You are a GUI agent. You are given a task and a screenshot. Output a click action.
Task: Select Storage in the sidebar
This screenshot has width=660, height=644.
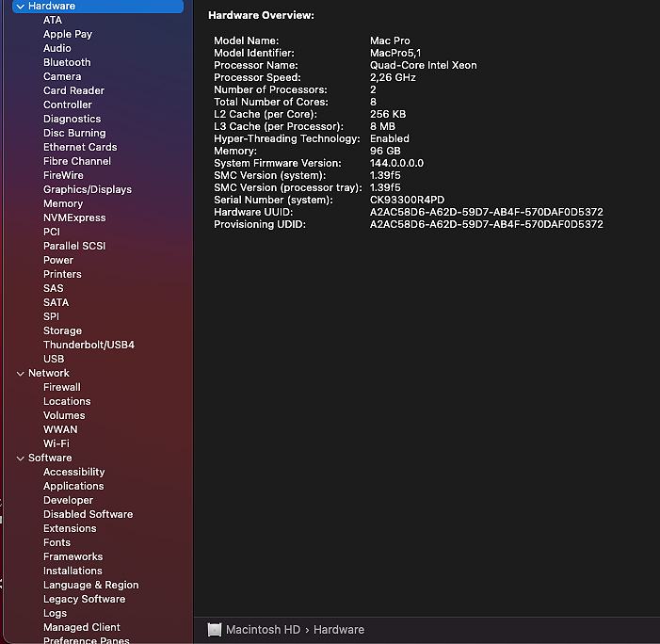63,330
